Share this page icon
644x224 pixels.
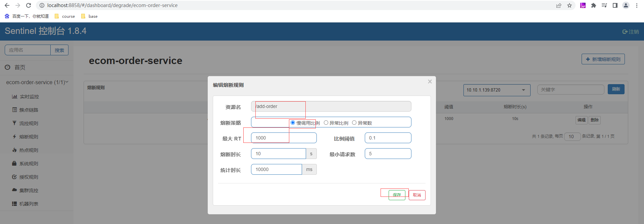click(x=559, y=5)
